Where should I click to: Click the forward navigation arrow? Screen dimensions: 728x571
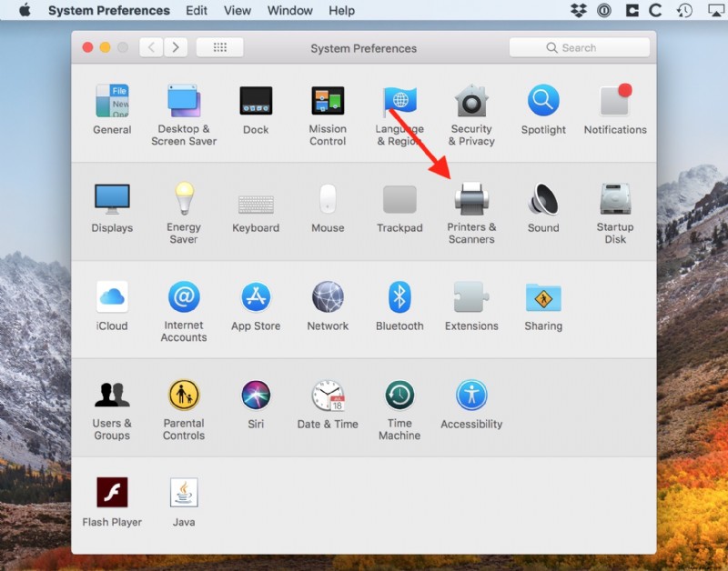pyautogui.click(x=176, y=47)
